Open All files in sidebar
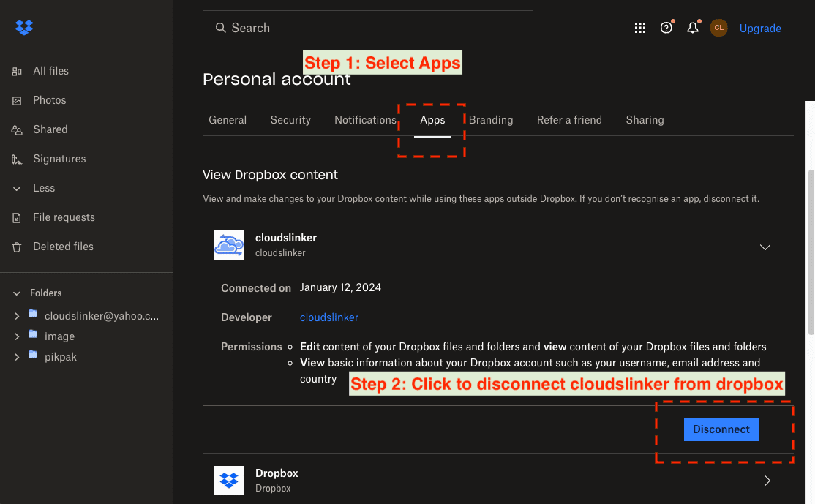Viewport: 815px width, 504px height. [x=50, y=71]
